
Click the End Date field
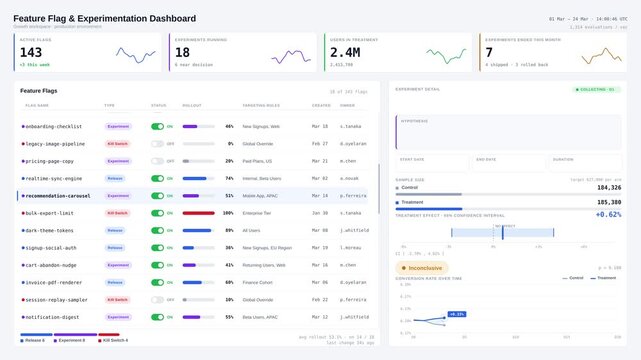coord(508,163)
